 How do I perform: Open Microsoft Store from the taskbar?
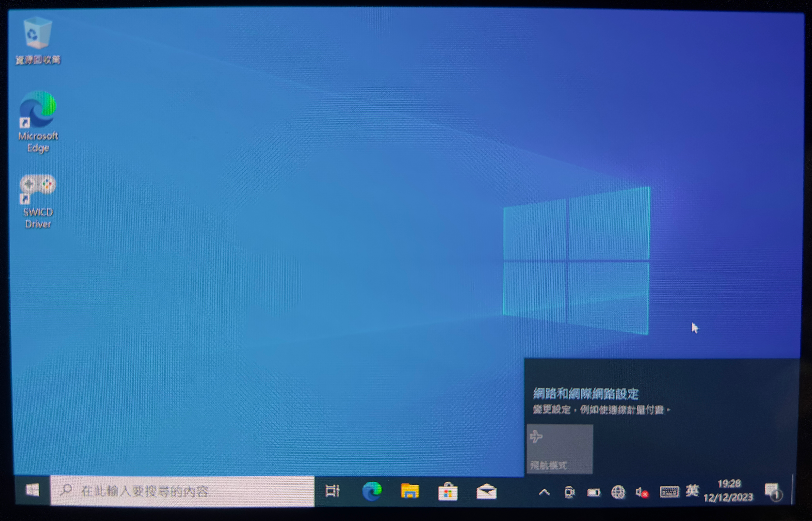click(x=448, y=491)
